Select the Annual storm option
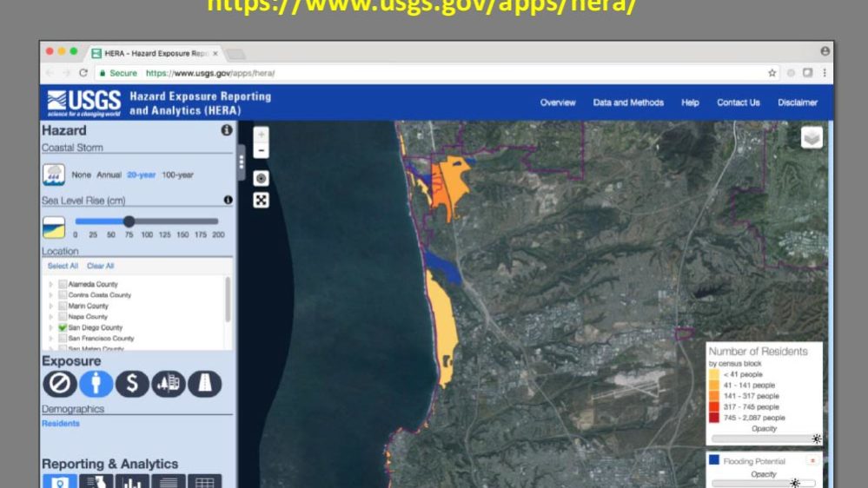 coord(109,175)
